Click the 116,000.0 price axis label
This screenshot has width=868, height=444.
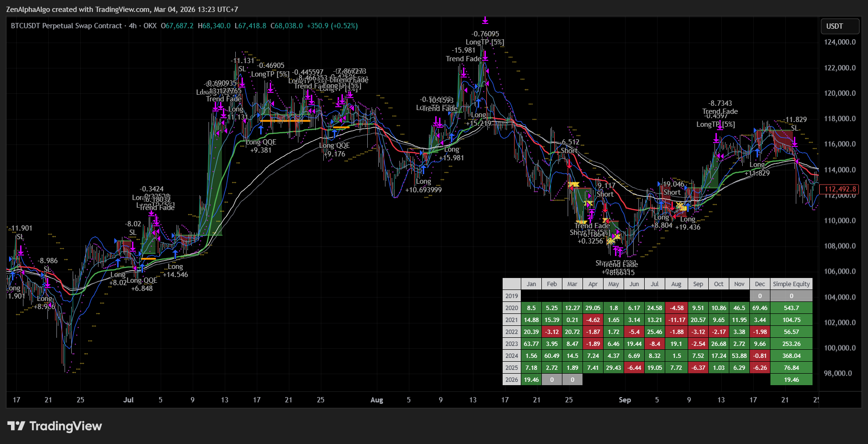point(840,144)
